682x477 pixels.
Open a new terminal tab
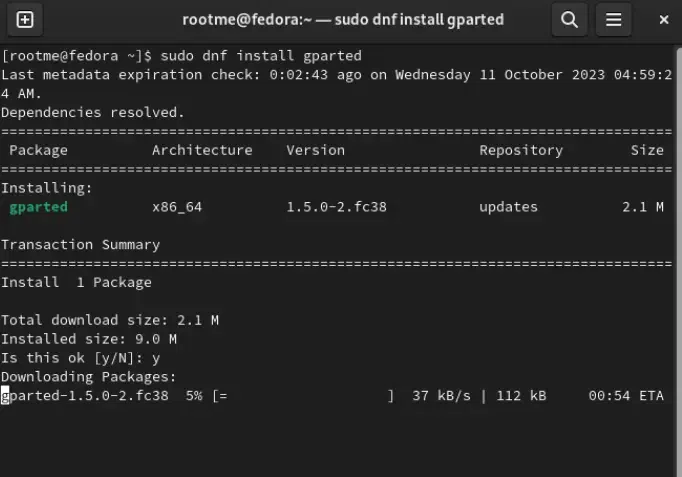click(25, 20)
